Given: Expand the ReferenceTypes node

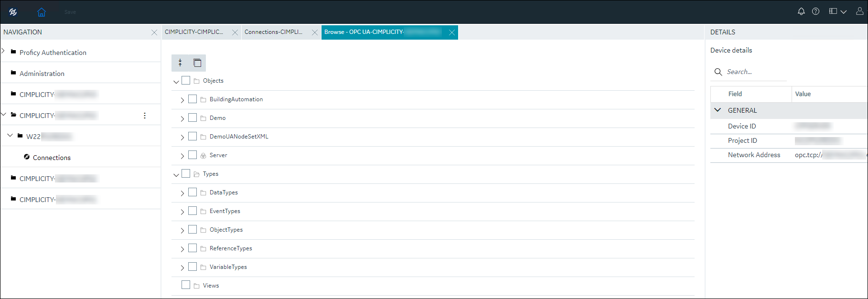Looking at the screenshot, I should [x=182, y=249].
